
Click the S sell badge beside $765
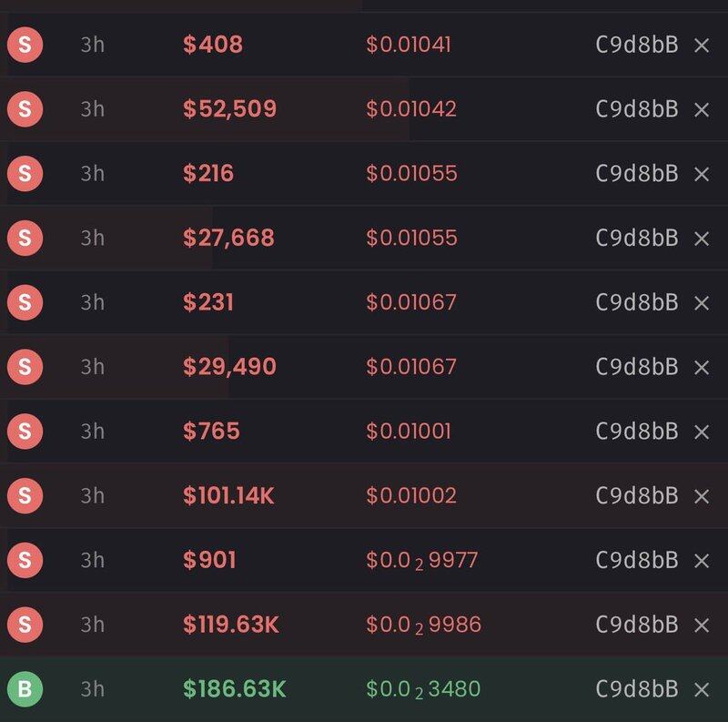point(25,432)
